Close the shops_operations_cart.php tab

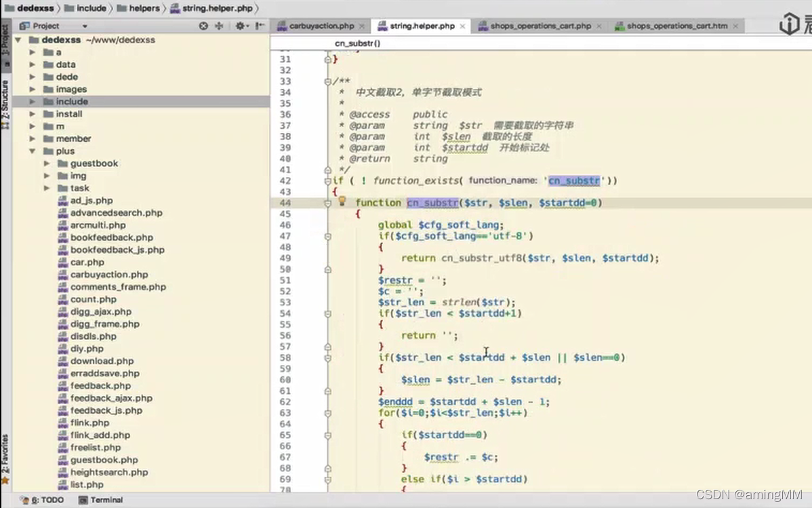pyautogui.click(x=598, y=26)
